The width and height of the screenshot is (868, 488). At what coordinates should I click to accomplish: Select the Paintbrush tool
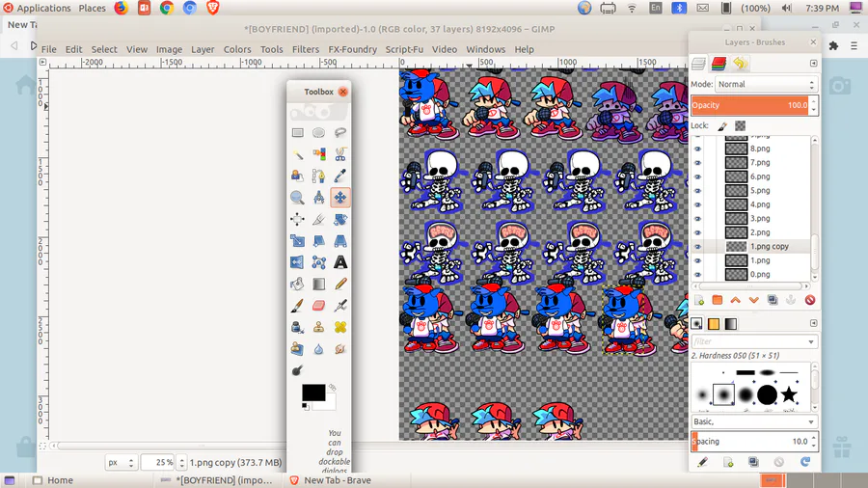tap(297, 306)
